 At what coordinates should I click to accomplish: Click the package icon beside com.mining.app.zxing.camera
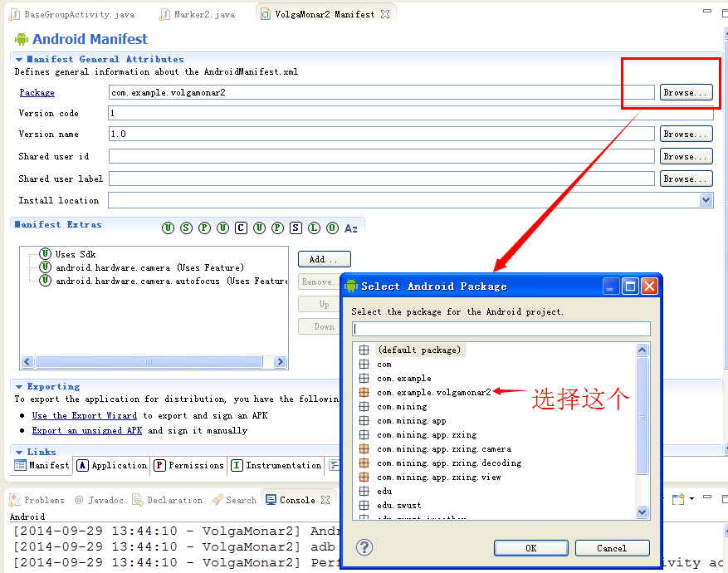(x=364, y=449)
